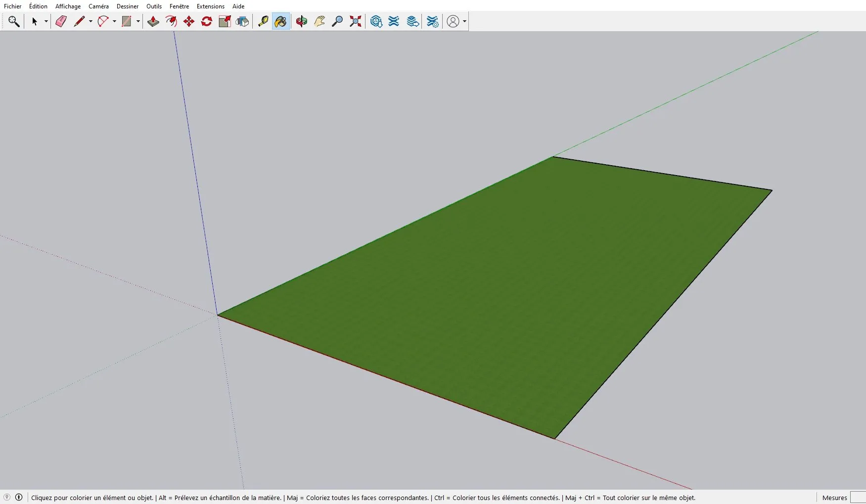Select the Scale tool
The width and height of the screenshot is (866, 504).
pyautogui.click(x=225, y=21)
